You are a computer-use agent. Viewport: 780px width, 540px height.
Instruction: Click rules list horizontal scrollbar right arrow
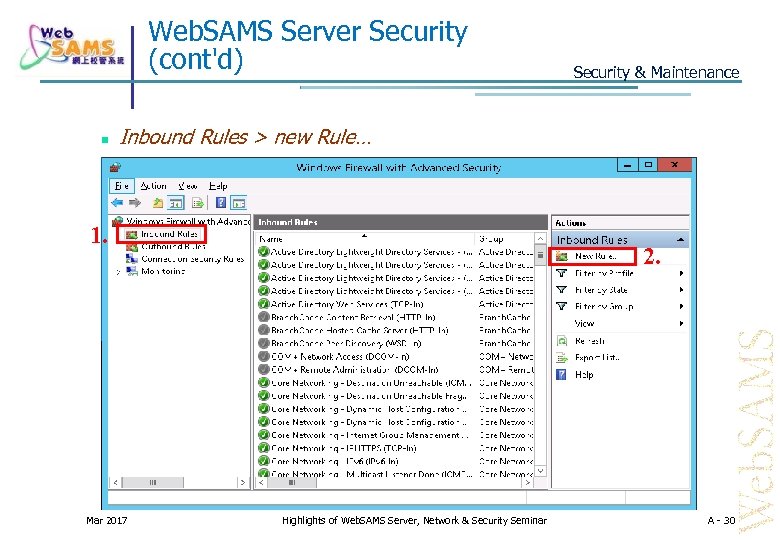[528, 482]
